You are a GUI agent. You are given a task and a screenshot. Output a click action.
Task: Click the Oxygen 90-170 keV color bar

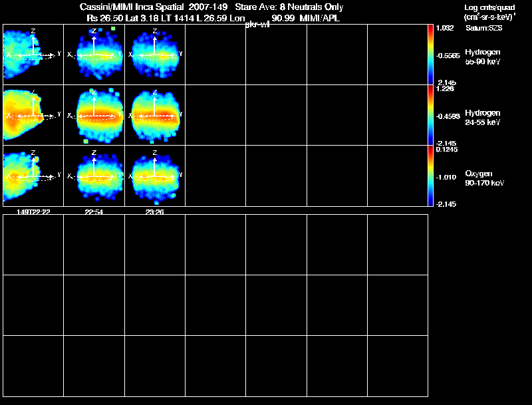(x=430, y=176)
